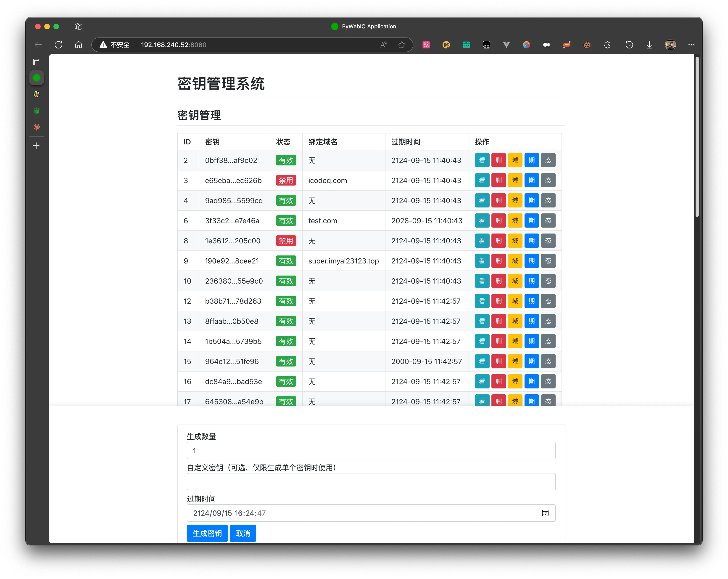The width and height of the screenshot is (728, 579).
Task: Edit domain for key 9ad985...5599cd via 域
Action: 515,201
